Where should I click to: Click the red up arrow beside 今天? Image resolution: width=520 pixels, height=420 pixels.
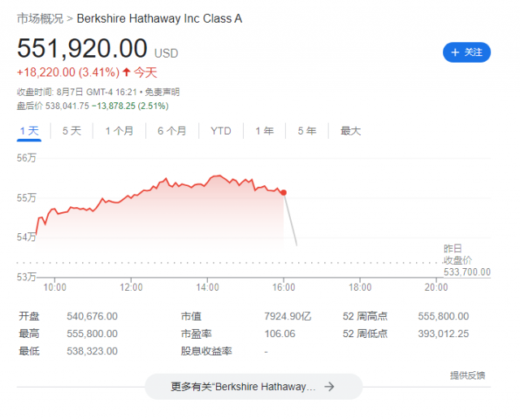click(x=127, y=72)
